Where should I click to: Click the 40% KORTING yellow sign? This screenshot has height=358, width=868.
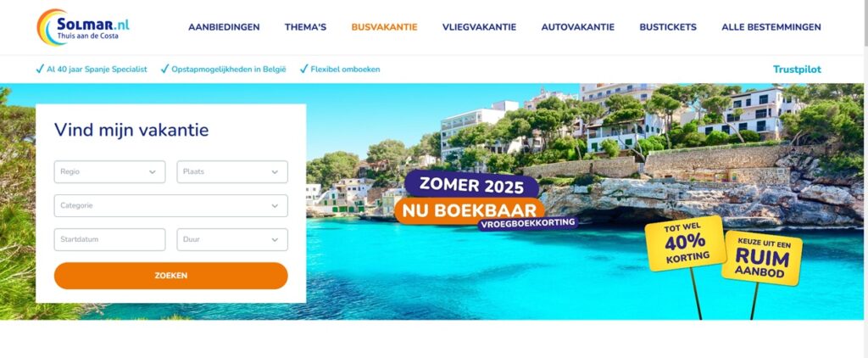point(685,243)
